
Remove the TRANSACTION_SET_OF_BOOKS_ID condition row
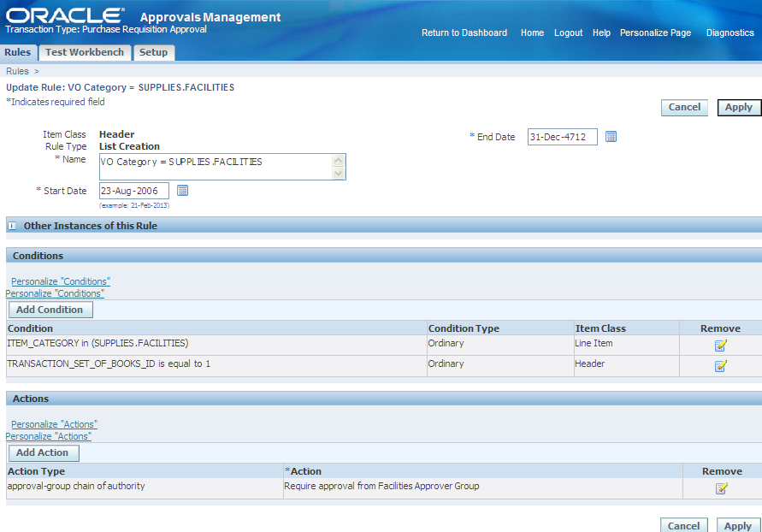pyautogui.click(x=720, y=366)
